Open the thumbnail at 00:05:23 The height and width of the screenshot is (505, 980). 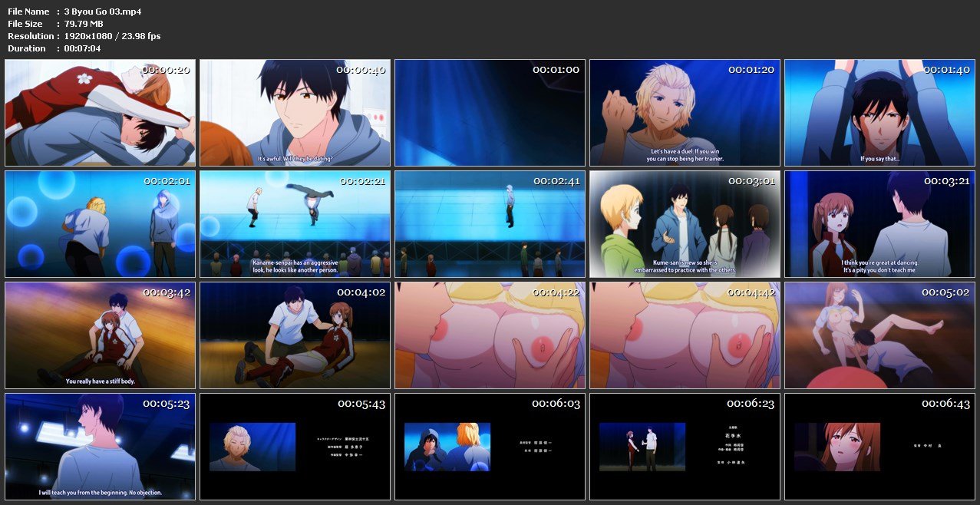(100, 447)
